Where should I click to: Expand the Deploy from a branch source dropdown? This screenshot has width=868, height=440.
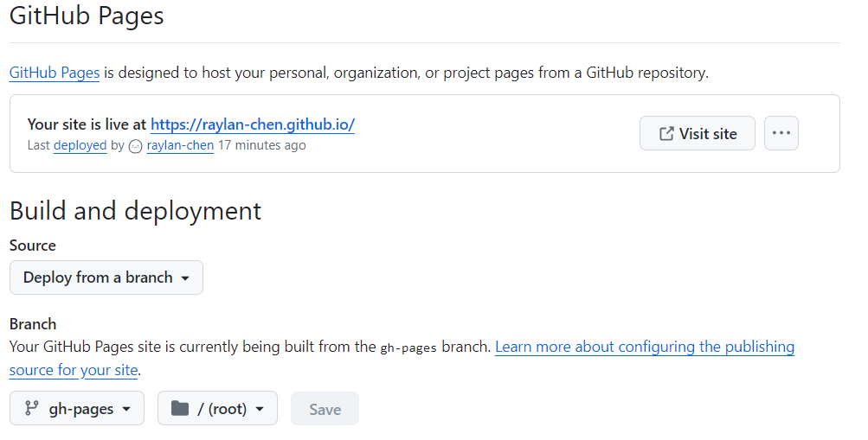click(x=106, y=277)
